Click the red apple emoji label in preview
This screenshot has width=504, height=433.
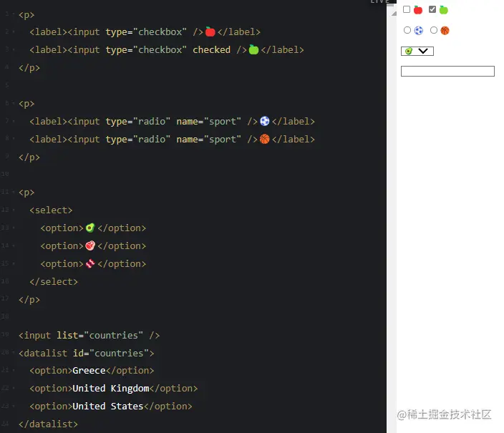[x=418, y=10]
